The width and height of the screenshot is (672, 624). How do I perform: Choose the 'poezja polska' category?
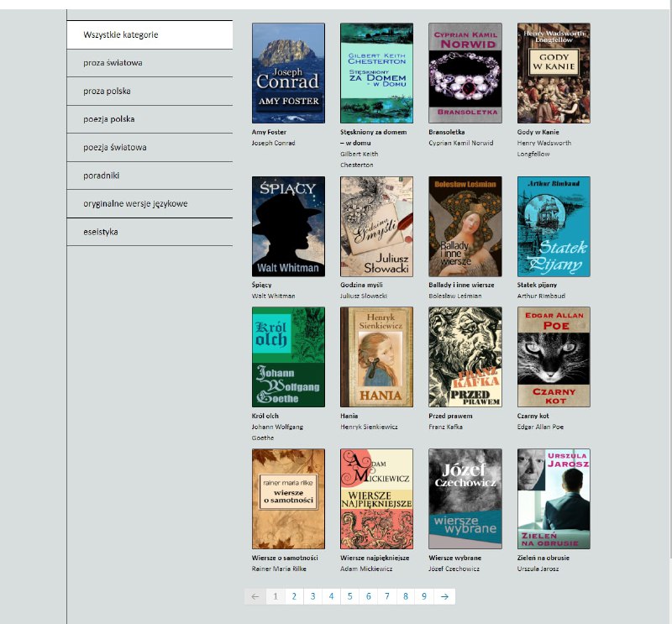pos(150,119)
